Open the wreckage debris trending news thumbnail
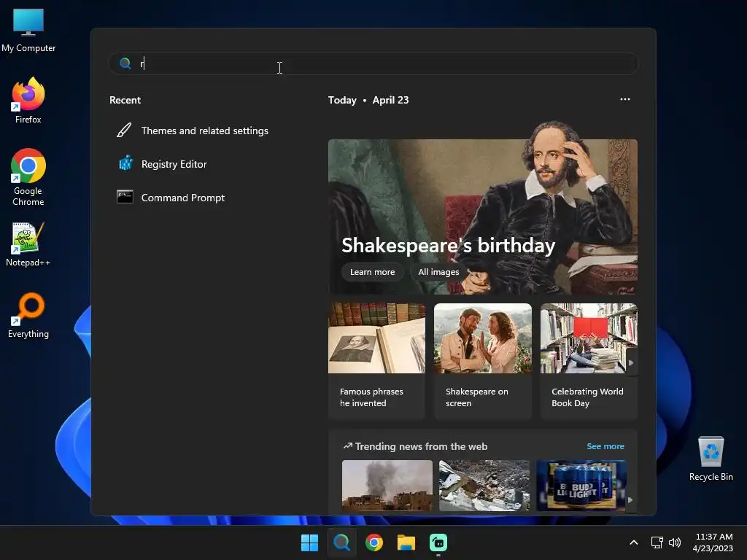The image size is (747, 560). pyautogui.click(x=484, y=485)
